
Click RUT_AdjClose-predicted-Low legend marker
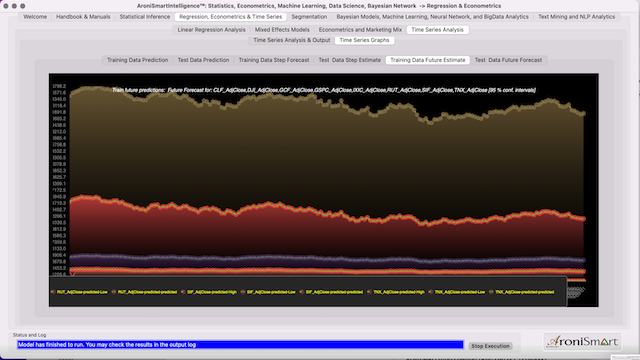pos(53,292)
